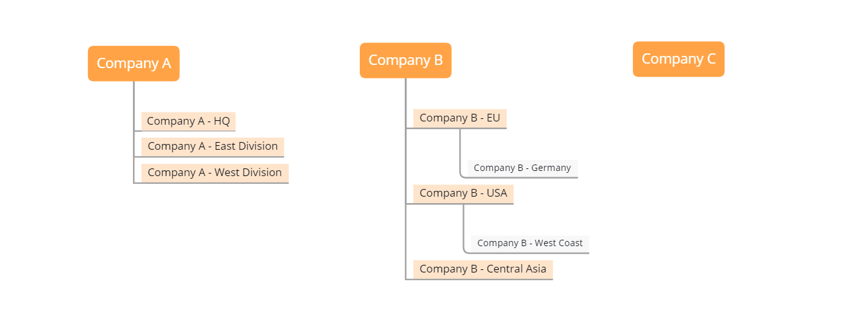Image resolution: width=868 pixels, height=313 pixels.
Task: Click the Company A - East Division node
Action: 213,146
